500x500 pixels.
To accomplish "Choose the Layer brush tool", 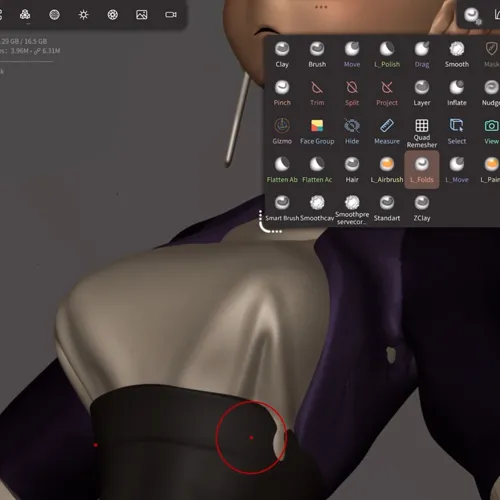I will click(x=422, y=93).
